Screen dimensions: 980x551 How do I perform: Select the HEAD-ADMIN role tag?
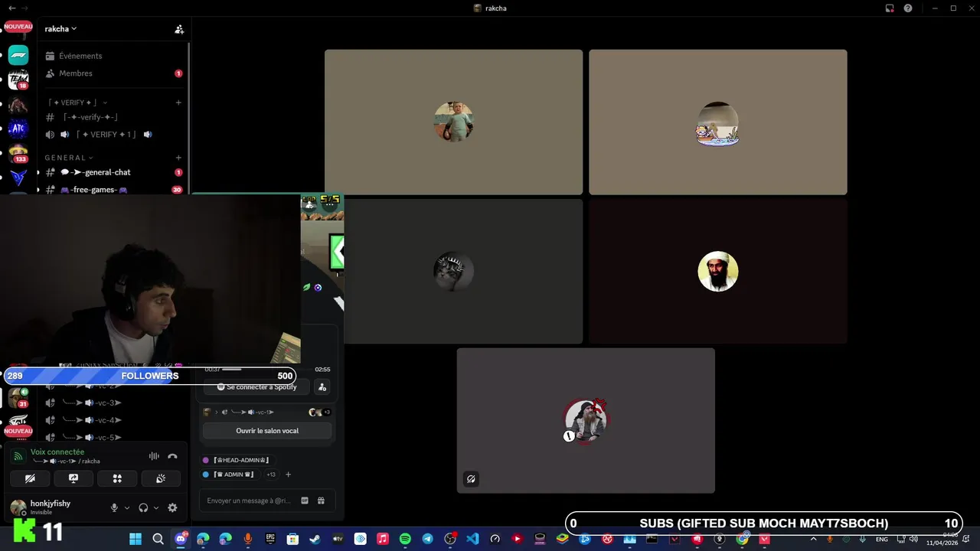point(236,460)
